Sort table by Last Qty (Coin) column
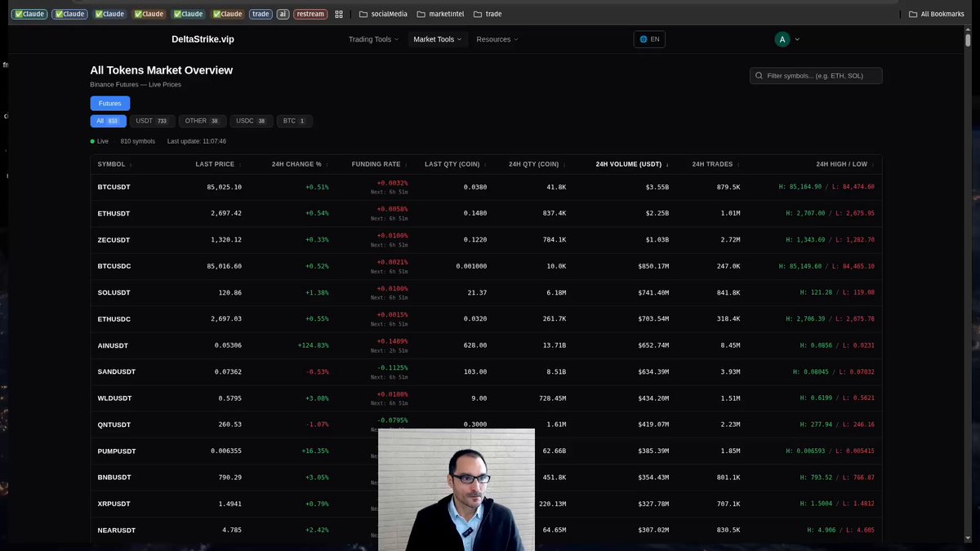Viewport: 980px width, 551px height. (456, 164)
